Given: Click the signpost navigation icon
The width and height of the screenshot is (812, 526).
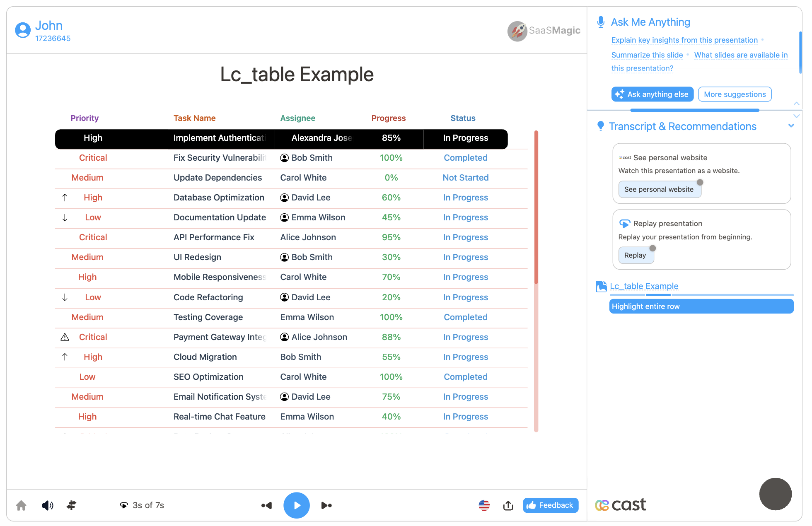Looking at the screenshot, I should click(71, 505).
